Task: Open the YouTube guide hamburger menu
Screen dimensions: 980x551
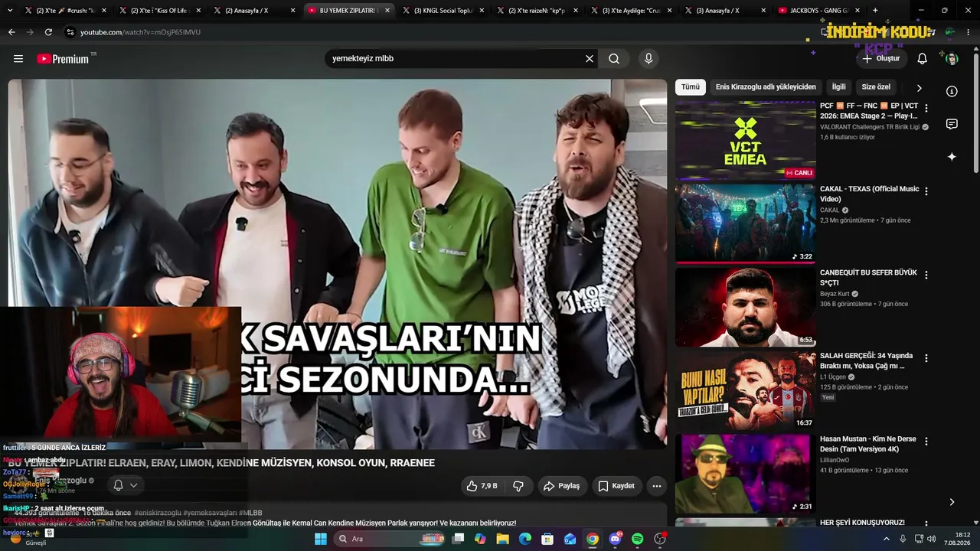Action: tap(18, 59)
